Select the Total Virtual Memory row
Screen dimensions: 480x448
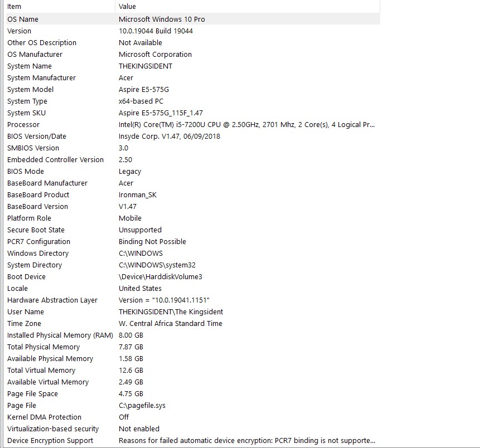coord(193,371)
